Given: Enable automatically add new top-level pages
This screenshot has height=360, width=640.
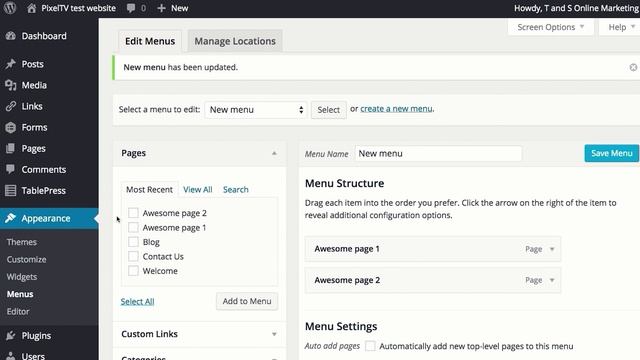Looking at the screenshot, I should (370, 346).
